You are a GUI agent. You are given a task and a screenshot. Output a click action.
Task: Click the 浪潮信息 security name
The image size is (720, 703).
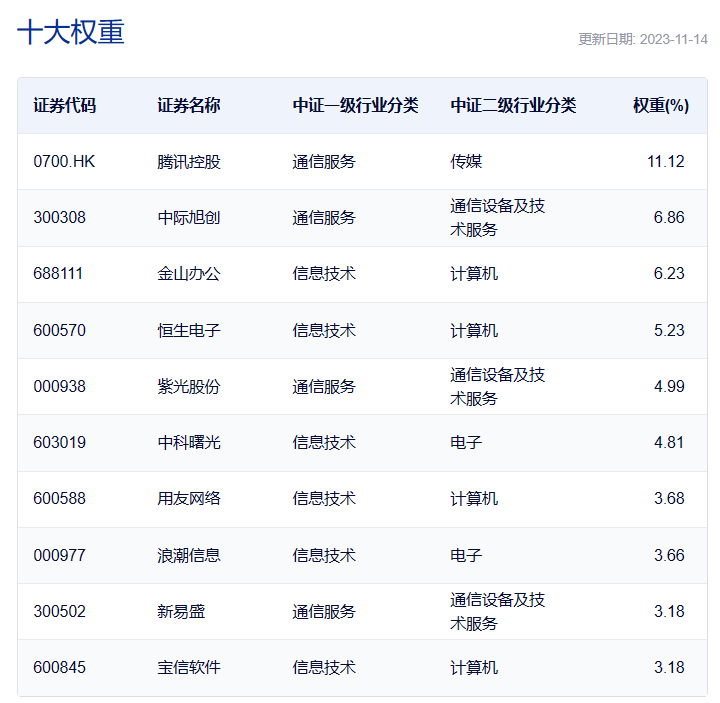[x=189, y=555]
